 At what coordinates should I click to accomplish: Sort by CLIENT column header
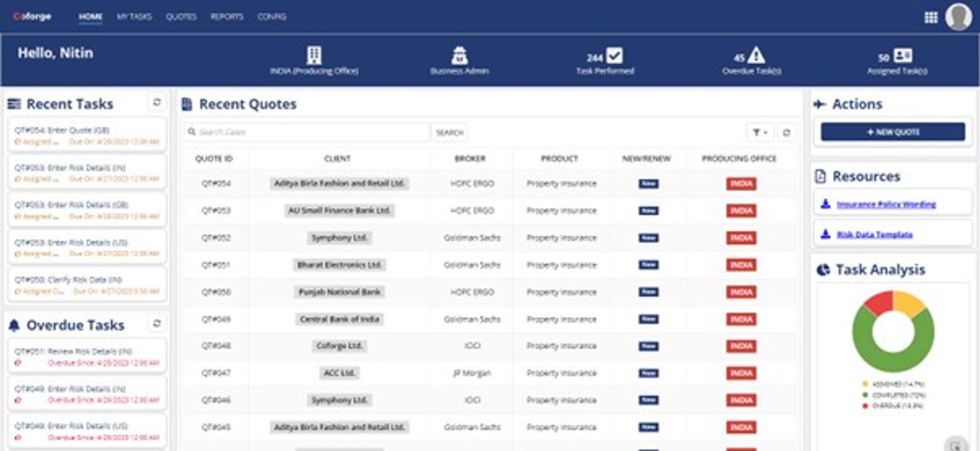[x=337, y=158]
